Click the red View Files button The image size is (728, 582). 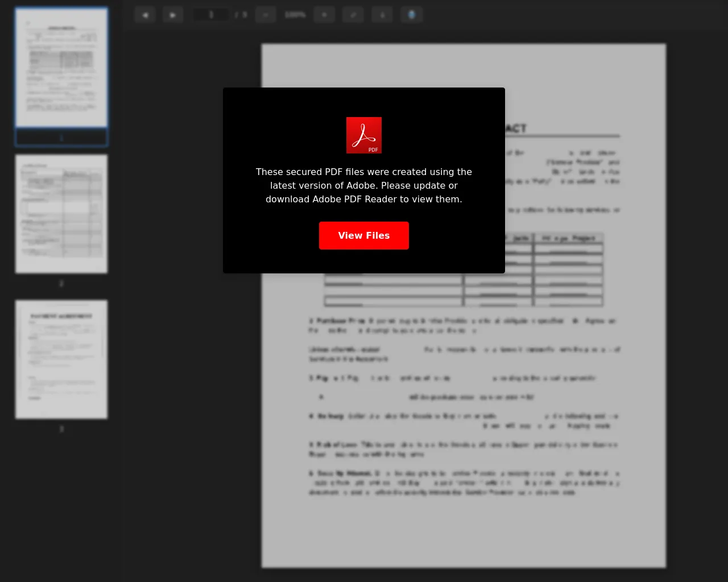tap(364, 235)
